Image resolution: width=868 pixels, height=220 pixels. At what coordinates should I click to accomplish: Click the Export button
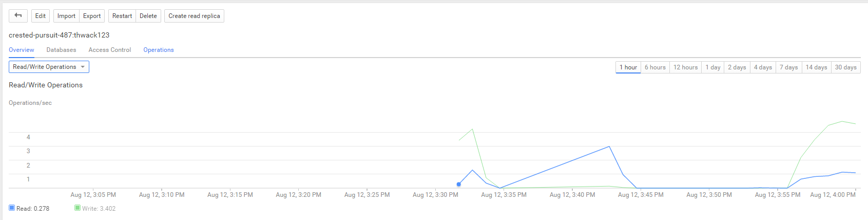pyautogui.click(x=92, y=16)
